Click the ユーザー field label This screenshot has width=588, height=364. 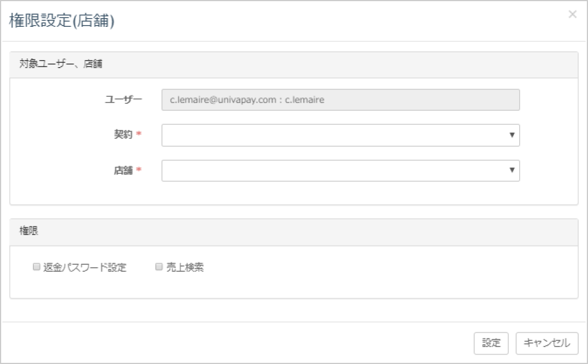click(123, 99)
